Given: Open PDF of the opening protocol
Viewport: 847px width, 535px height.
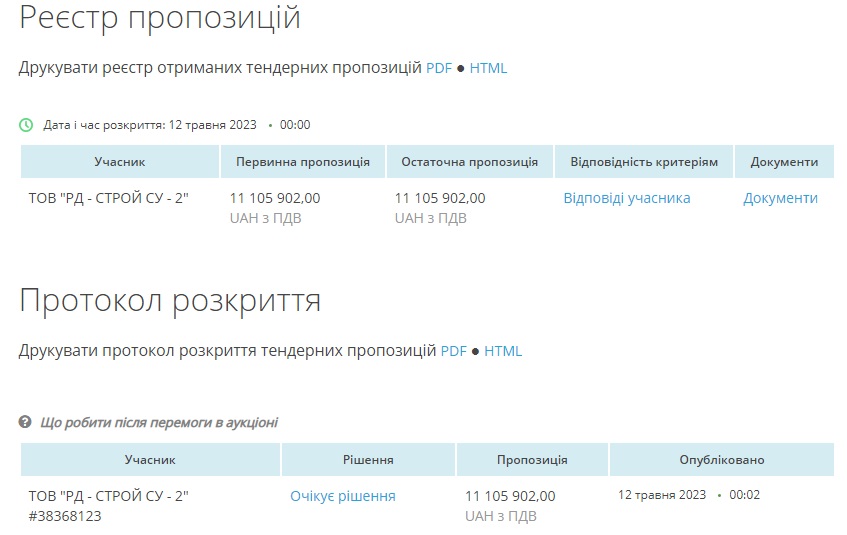Looking at the screenshot, I should point(453,351).
